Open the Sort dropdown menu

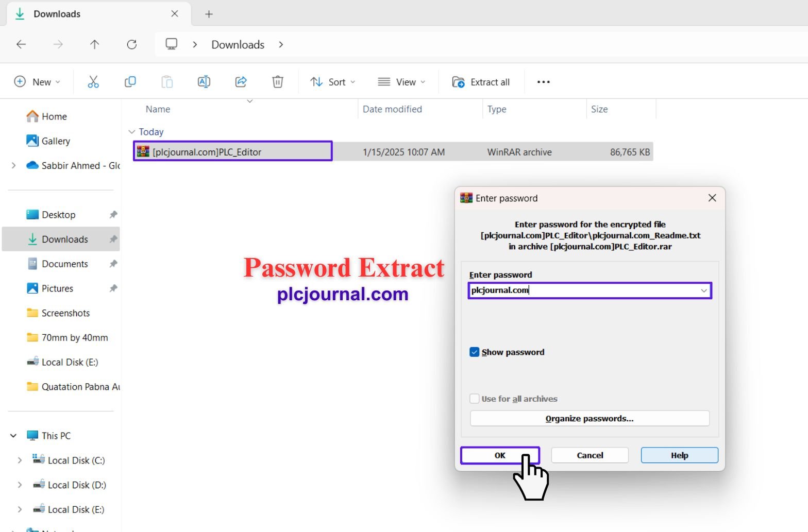pyautogui.click(x=333, y=82)
